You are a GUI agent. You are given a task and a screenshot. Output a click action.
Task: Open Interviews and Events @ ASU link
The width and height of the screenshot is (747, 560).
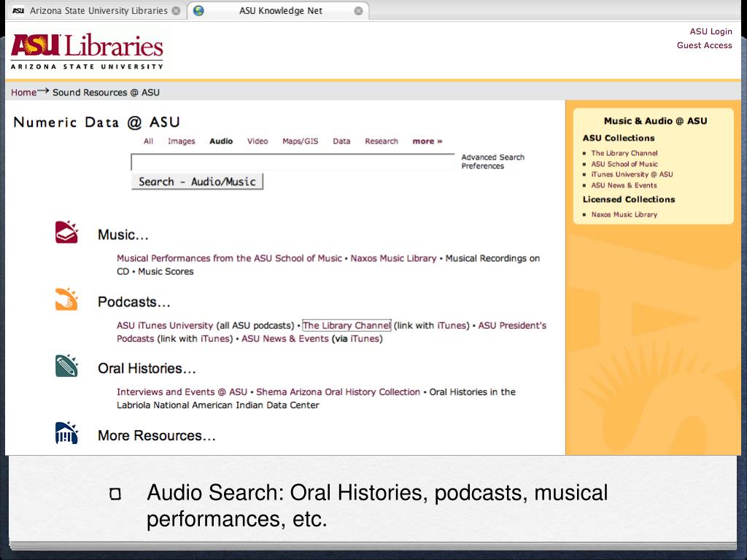click(x=182, y=392)
